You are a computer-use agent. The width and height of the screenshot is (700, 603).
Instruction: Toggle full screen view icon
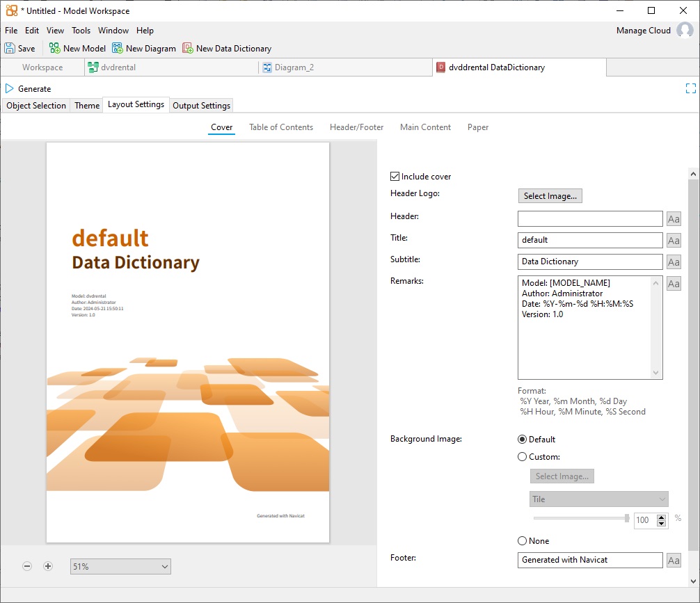click(691, 88)
